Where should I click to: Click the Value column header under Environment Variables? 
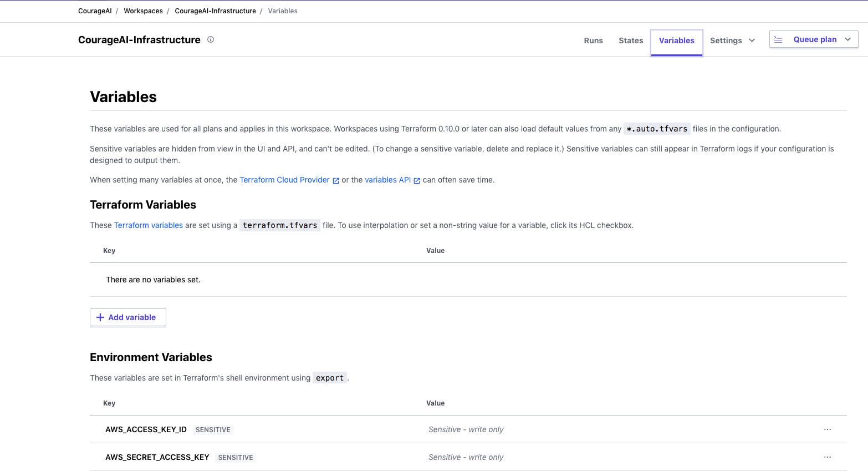pos(435,403)
